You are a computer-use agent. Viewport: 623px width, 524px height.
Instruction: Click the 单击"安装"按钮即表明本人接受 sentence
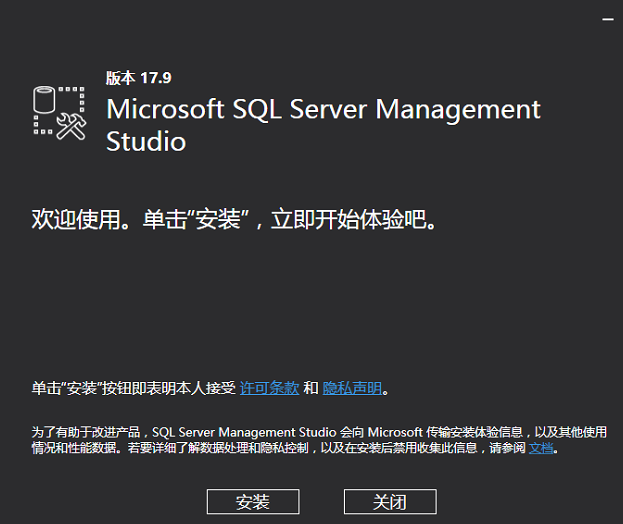134,388
